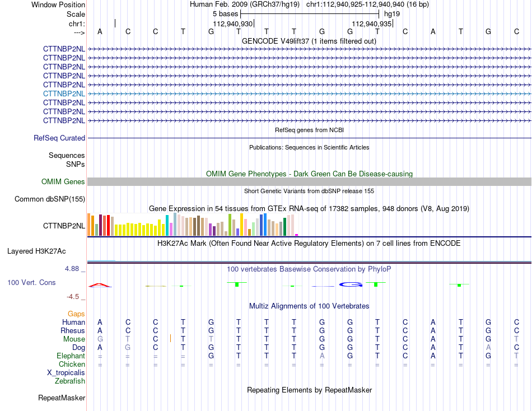
Task: Open the RefSeq Curated track label
Action: click(x=59, y=138)
